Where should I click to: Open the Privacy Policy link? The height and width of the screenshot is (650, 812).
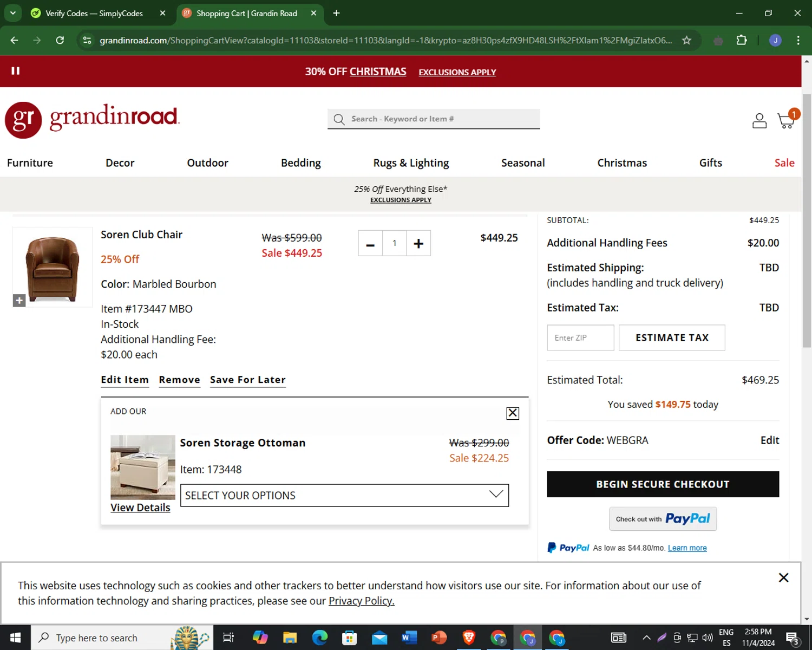tap(361, 601)
